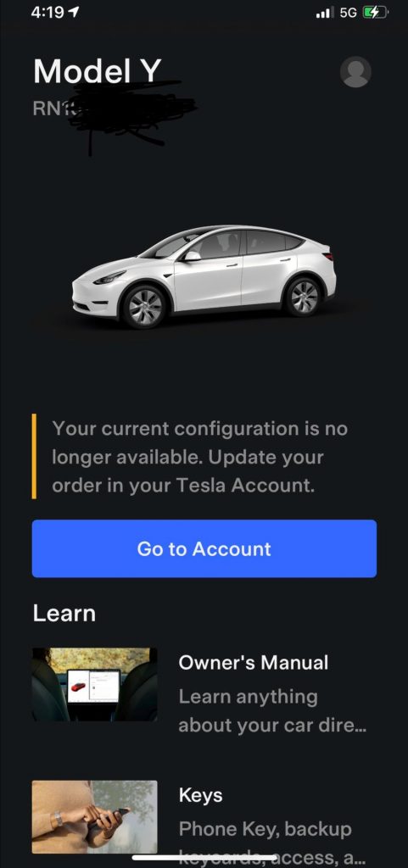Tap the battery charging status icon

[376, 13]
